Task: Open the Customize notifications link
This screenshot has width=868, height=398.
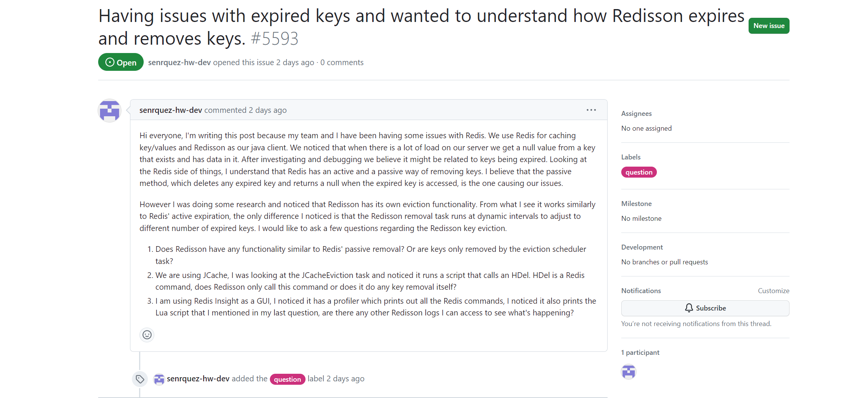Action: (x=773, y=290)
